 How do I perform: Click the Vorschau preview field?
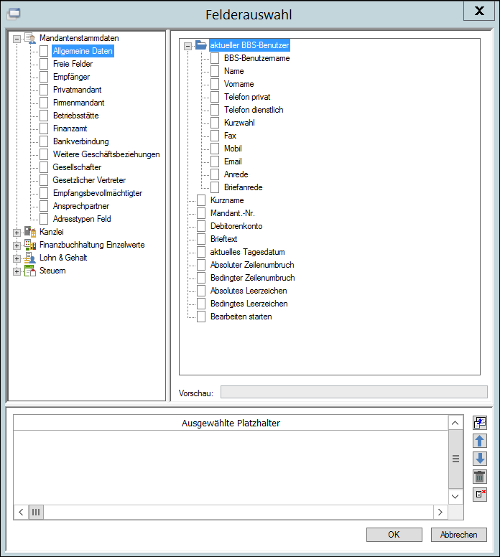click(354, 392)
